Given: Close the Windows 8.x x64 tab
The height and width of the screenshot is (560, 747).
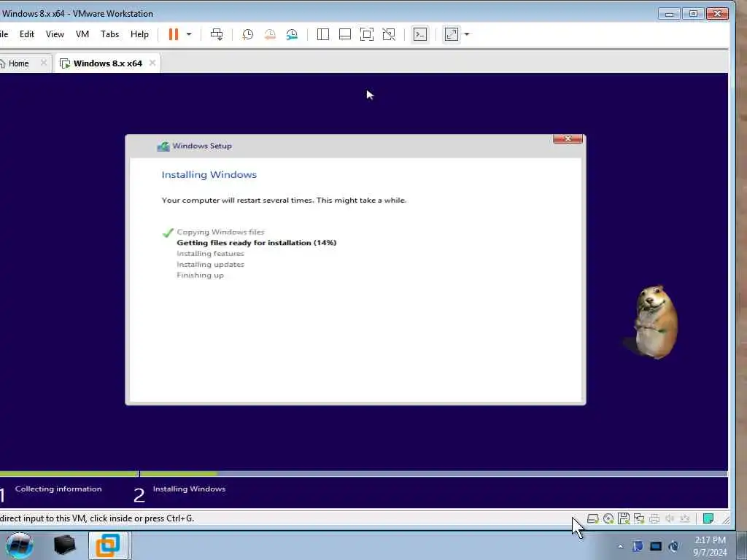Looking at the screenshot, I should (152, 63).
